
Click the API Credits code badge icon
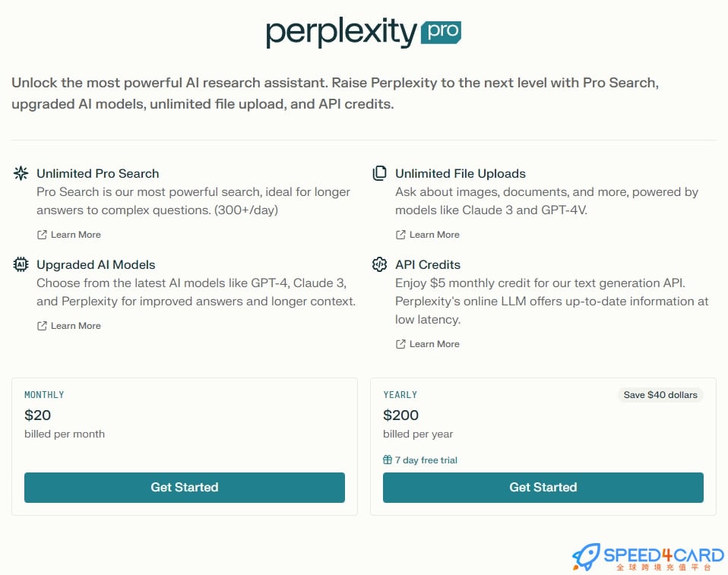(379, 264)
